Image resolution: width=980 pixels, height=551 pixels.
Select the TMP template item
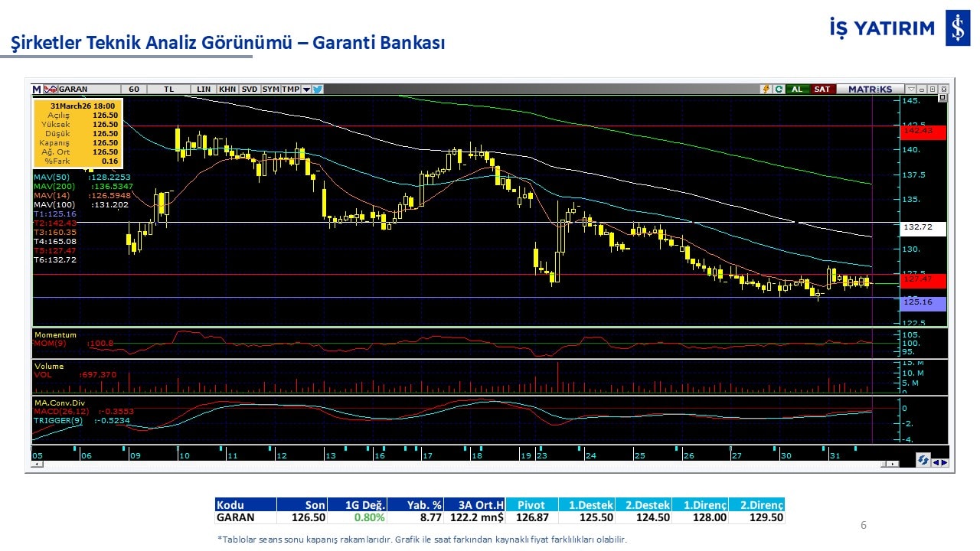[291, 90]
